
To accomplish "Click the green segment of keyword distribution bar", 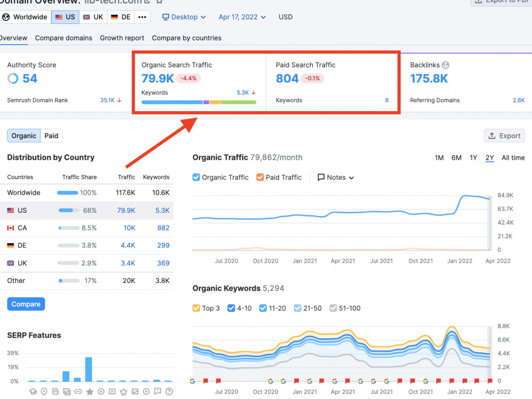I will pyautogui.click(x=238, y=102).
